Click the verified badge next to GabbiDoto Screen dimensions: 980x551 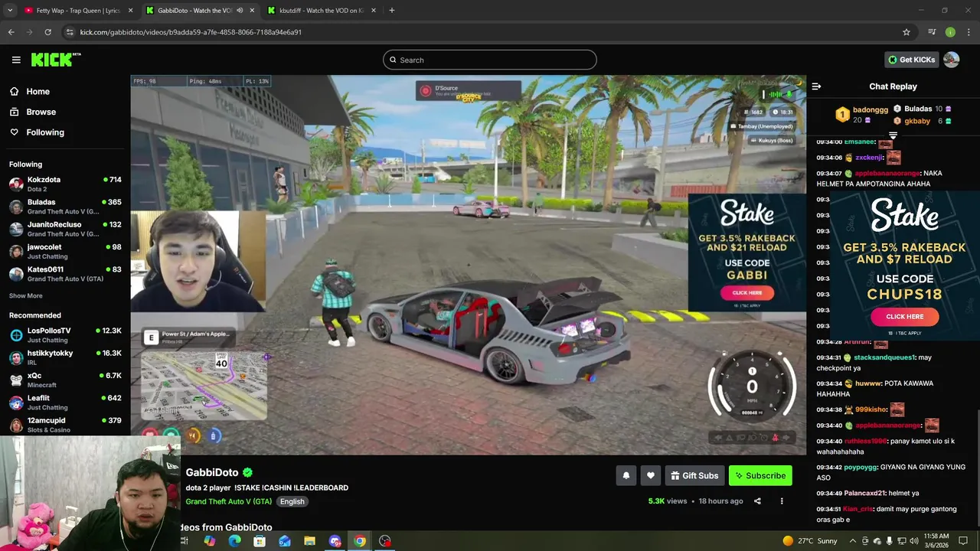[x=247, y=472]
